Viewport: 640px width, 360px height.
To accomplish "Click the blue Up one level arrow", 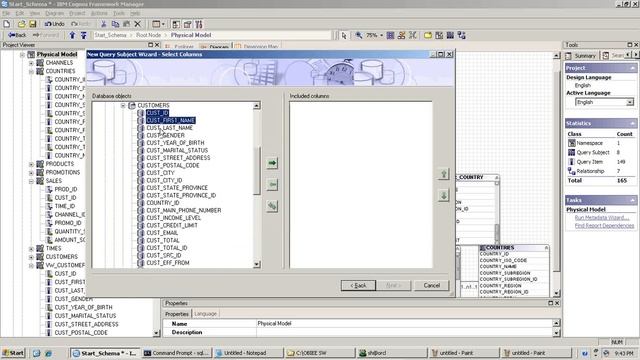I will click(x=72, y=35).
